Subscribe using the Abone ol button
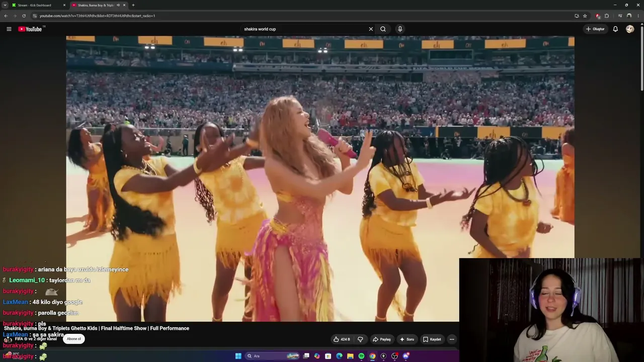Screen dimensions: 644x362 74,339
